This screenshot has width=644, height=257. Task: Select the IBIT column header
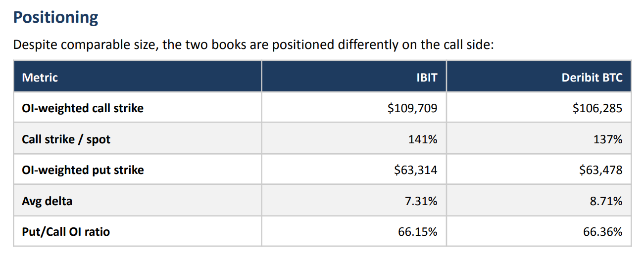(427, 78)
